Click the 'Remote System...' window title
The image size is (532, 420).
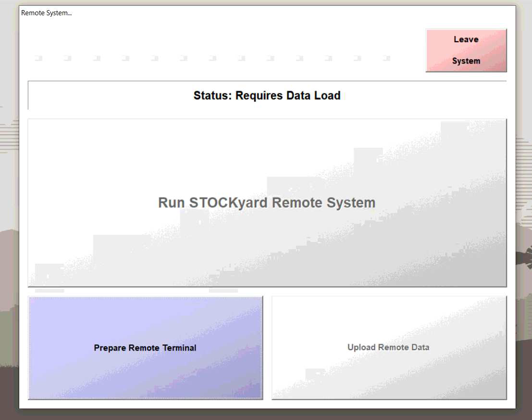click(x=47, y=13)
